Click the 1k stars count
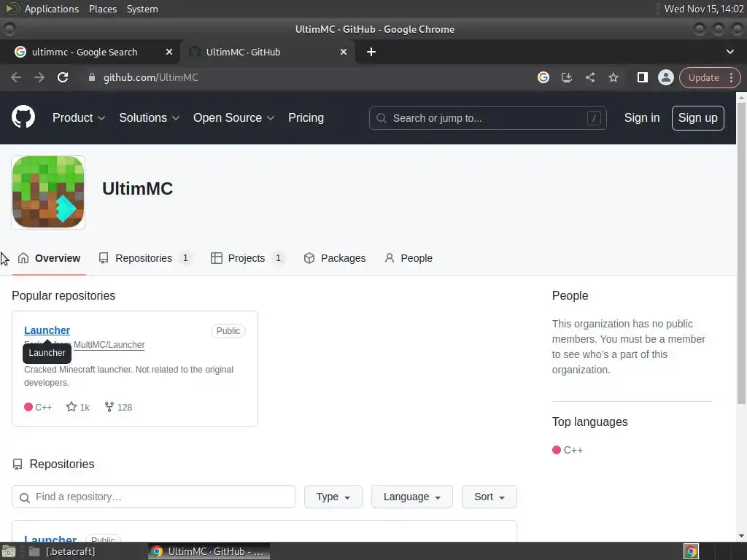The width and height of the screenshot is (747, 560). pyautogui.click(x=85, y=407)
